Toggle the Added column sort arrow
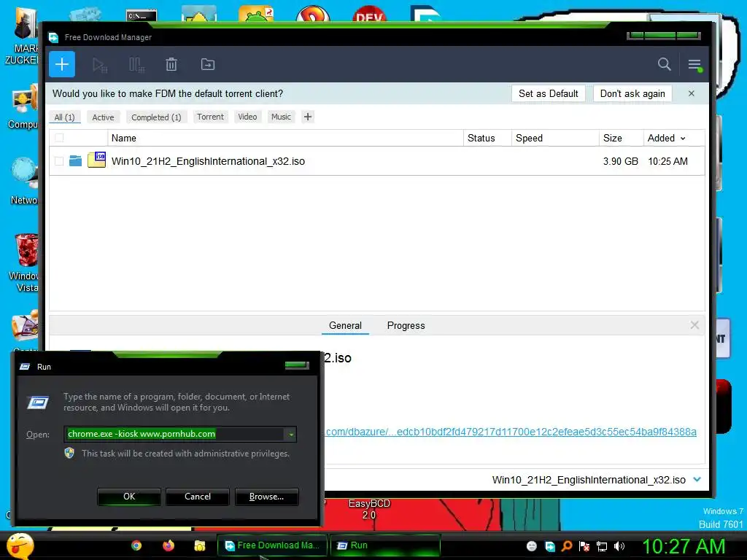The width and height of the screenshot is (747, 560). (x=683, y=139)
